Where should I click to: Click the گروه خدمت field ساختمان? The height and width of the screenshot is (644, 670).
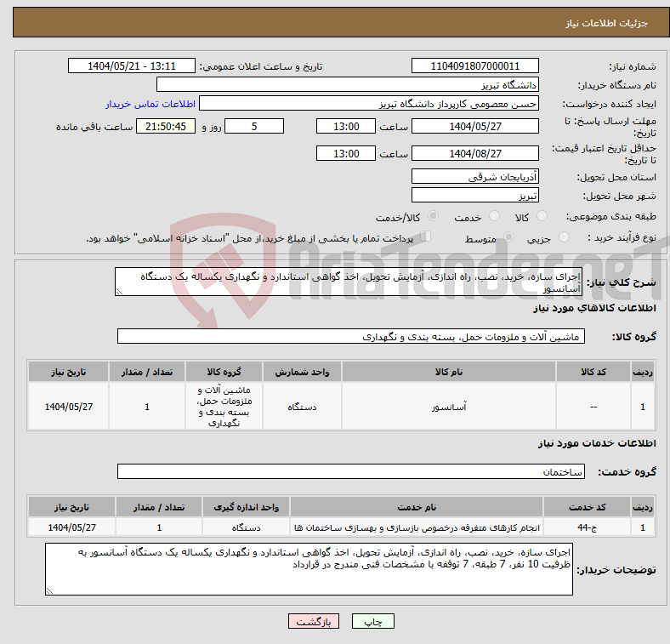tap(351, 471)
